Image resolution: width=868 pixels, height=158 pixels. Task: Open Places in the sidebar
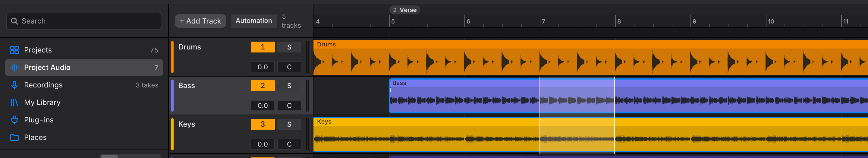click(x=84, y=137)
